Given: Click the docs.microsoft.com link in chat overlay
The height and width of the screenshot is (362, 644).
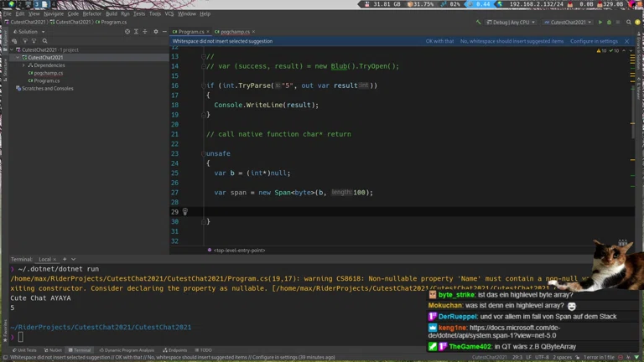Looking at the screenshot, I should point(495,331).
